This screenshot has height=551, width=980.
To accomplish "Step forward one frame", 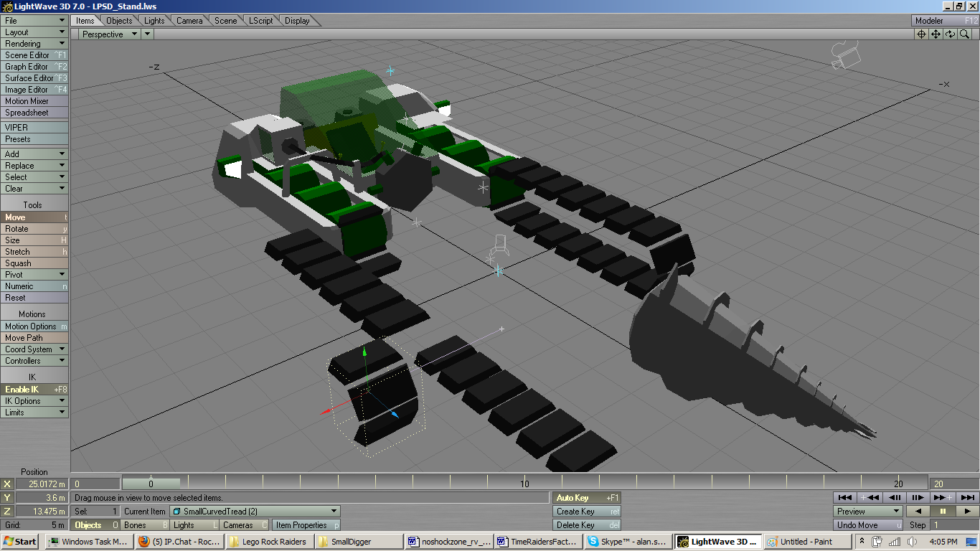I will [x=918, y=497].
